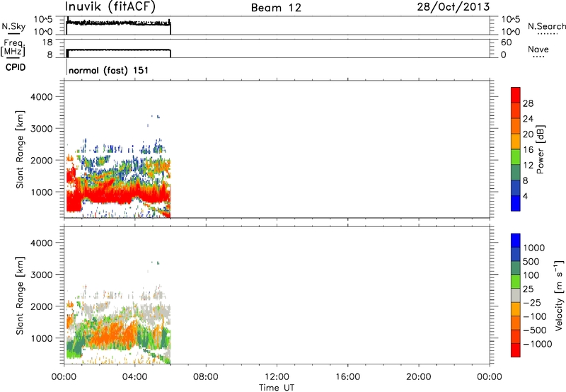Image resolution: width=566 pixels, height=392 pixels.
Task: Click the 'N.Search' legend label
Action: click(547, 26)
